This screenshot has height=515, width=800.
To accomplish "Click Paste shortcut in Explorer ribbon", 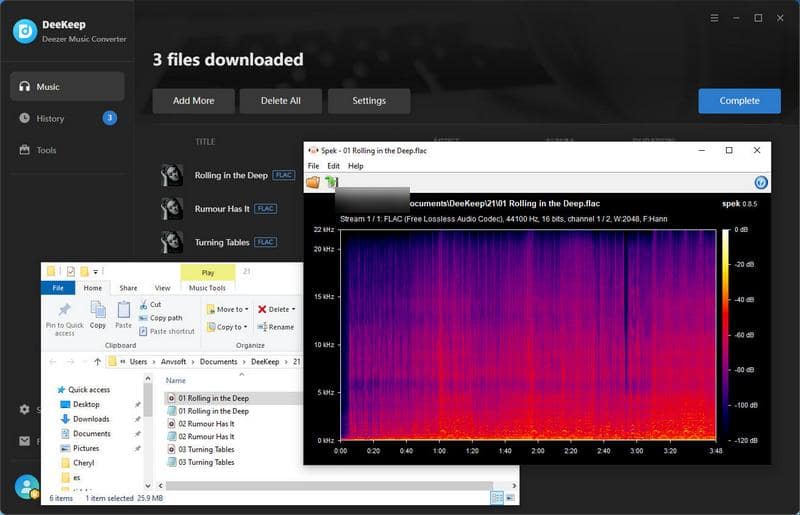I will [167, 331].
